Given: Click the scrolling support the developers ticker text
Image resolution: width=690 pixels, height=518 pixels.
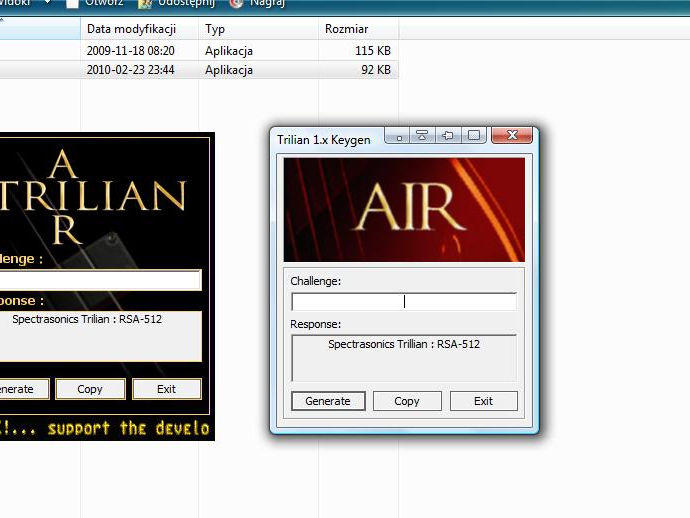Looking at the screenshot, I should click(105, 428).
